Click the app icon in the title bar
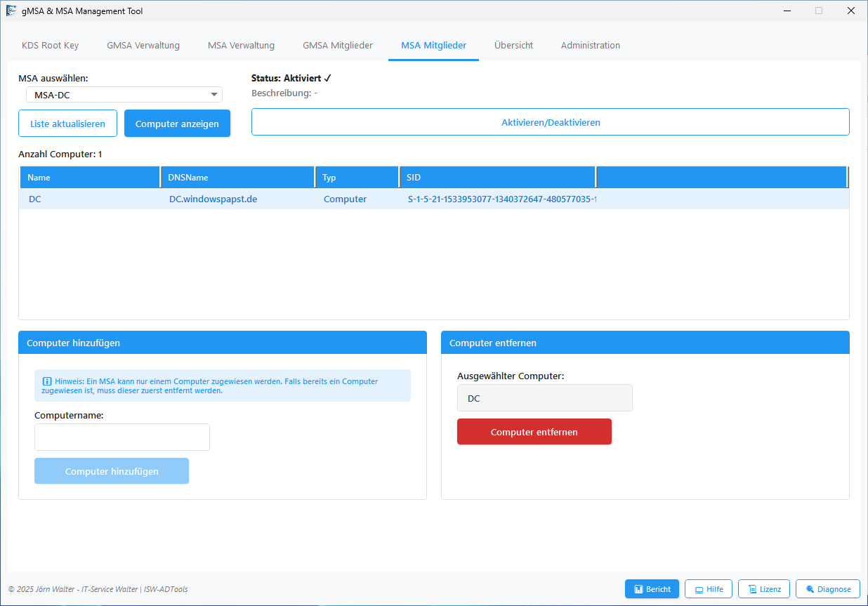Viewport: 868px width, 606px height. pyautogui.click(x=11, y=11)
